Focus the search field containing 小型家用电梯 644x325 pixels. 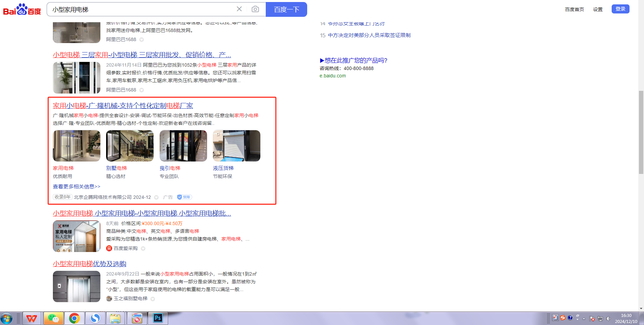click(x=141, y=9)
